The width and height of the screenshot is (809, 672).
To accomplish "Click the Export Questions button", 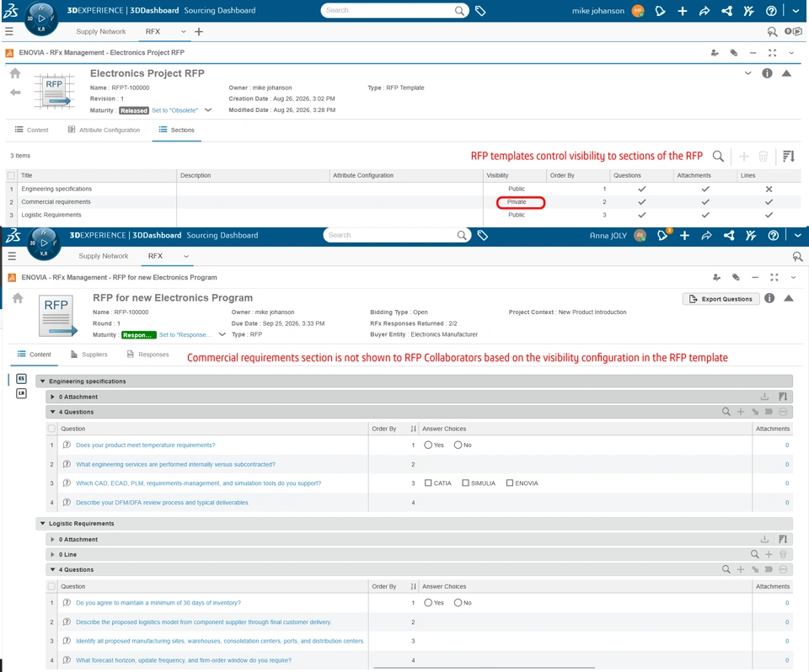I will tap(721, 299).
